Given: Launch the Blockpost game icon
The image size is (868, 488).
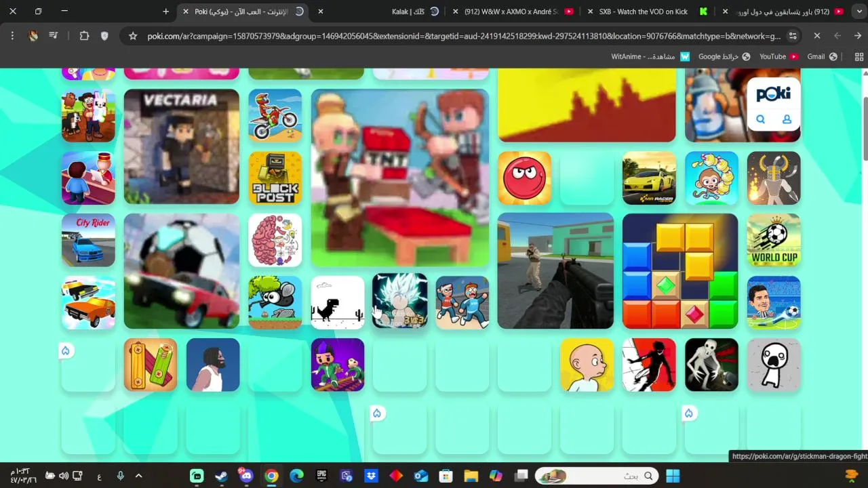Looking at the screenshot, I should click(x=275, y=178).
